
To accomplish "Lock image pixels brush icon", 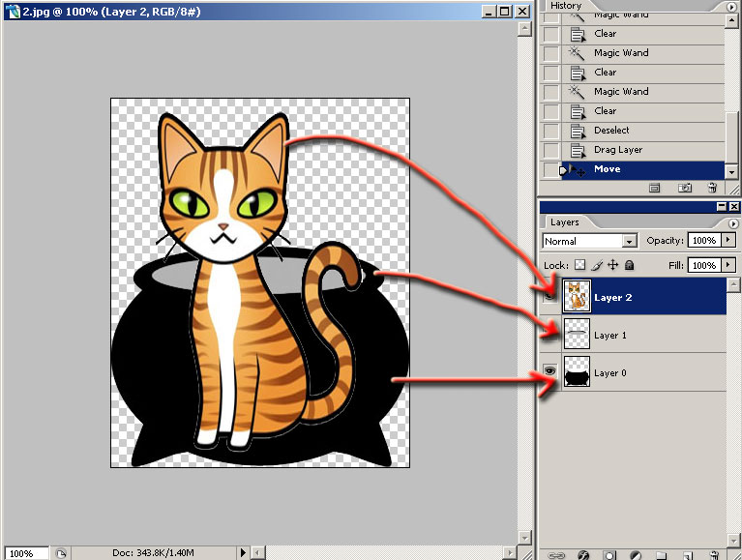I will coord(597,265).
